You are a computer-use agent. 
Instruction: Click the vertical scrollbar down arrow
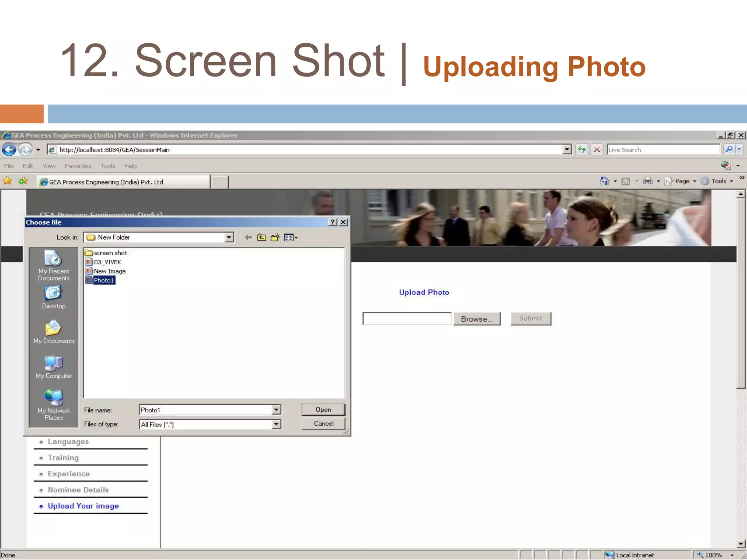pyautogui.click(x=741, y=544)
